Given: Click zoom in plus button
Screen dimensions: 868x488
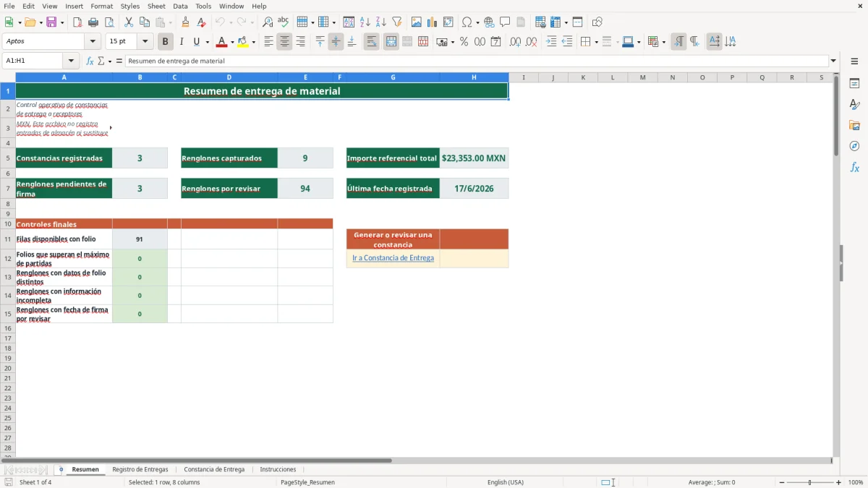Looking at the screenshot, I should click(x=839, y=482).
